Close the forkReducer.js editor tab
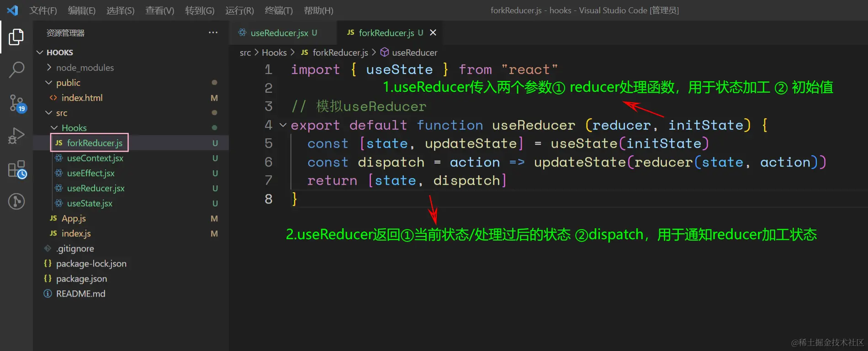Image resolution: width=868 pixels, height=351 pixels. 433,32
